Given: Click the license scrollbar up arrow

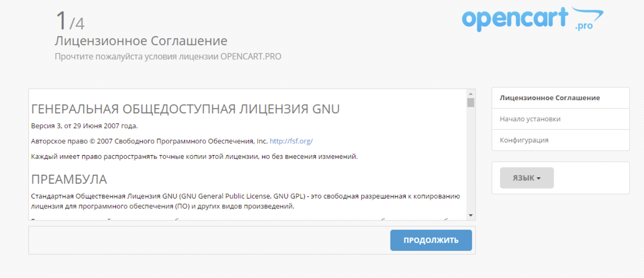Looking at the screenshot, I should 471,94.
